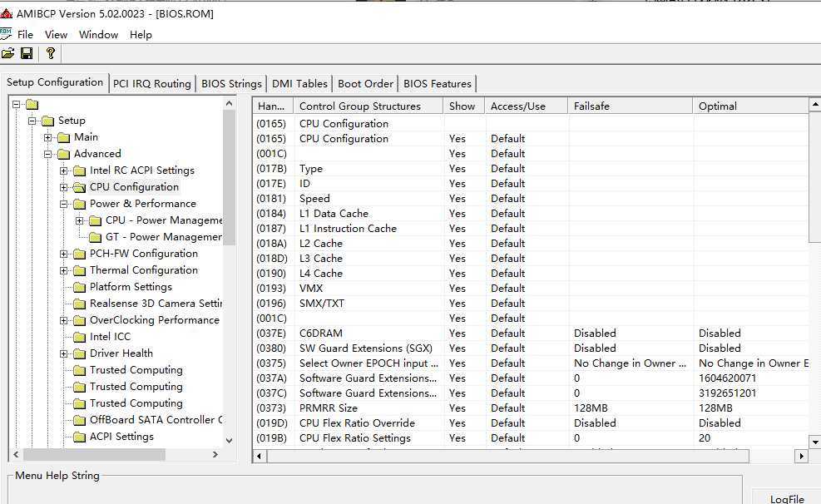This screenshot has height=504, width=821.
Task: Switch to the BIOS Features tab
Action: [x=438, y=84]
